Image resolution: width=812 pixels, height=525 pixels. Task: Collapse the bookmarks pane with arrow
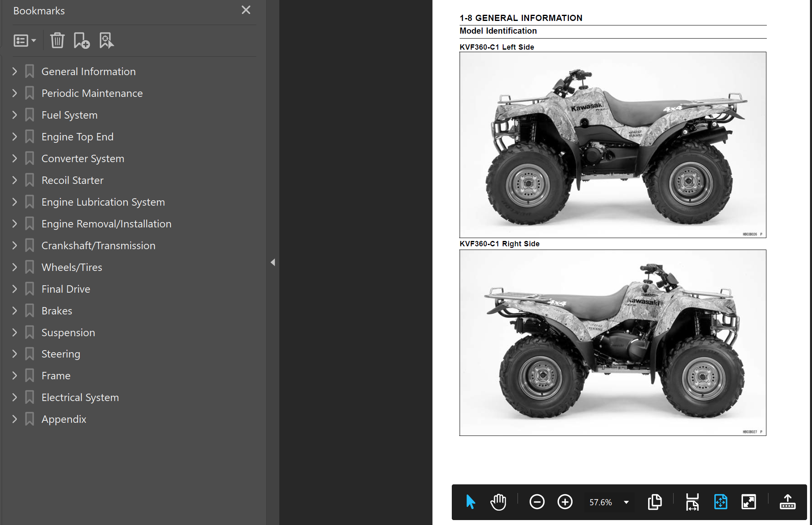273,262
